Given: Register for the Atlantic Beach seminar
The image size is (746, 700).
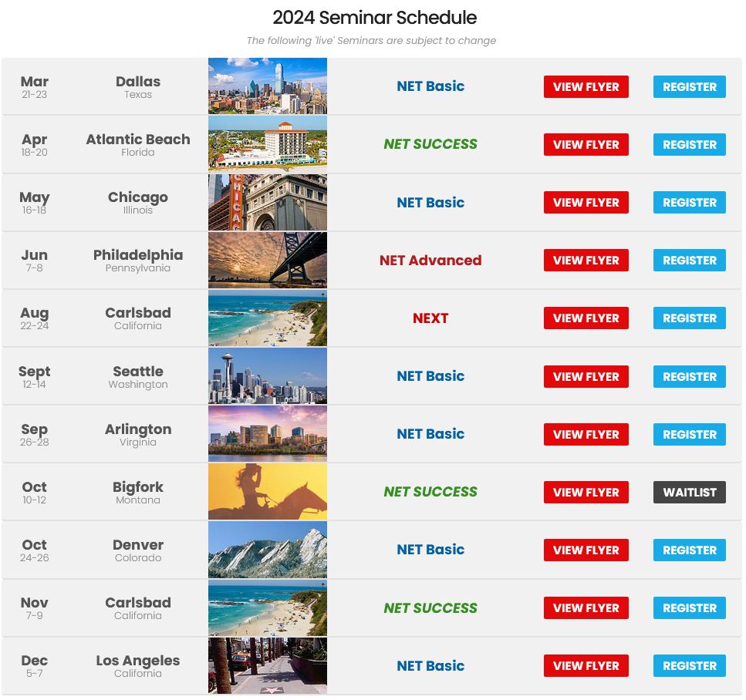Looking at the screenshot, I should pos(690,145).
